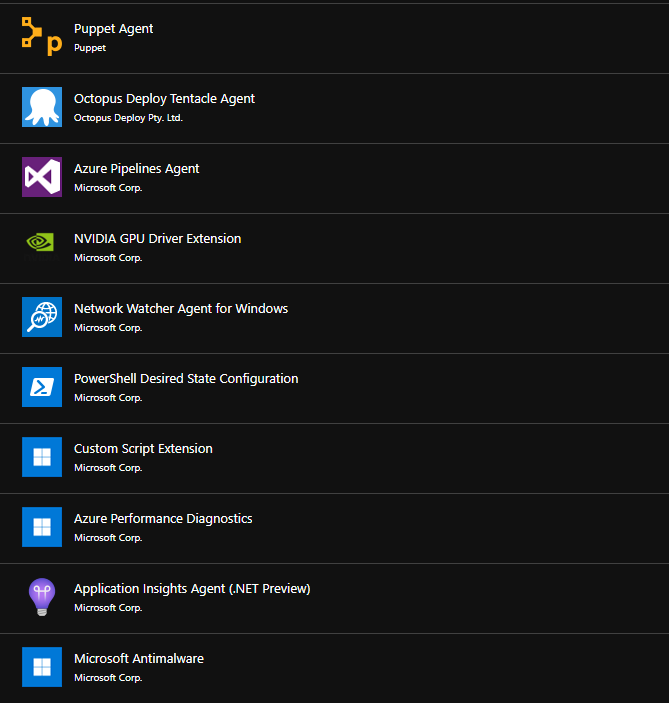Screen dimensions: 669x703
Task: Select Octopus Deploy Tentacle Agent title
Action: point(164,99)
